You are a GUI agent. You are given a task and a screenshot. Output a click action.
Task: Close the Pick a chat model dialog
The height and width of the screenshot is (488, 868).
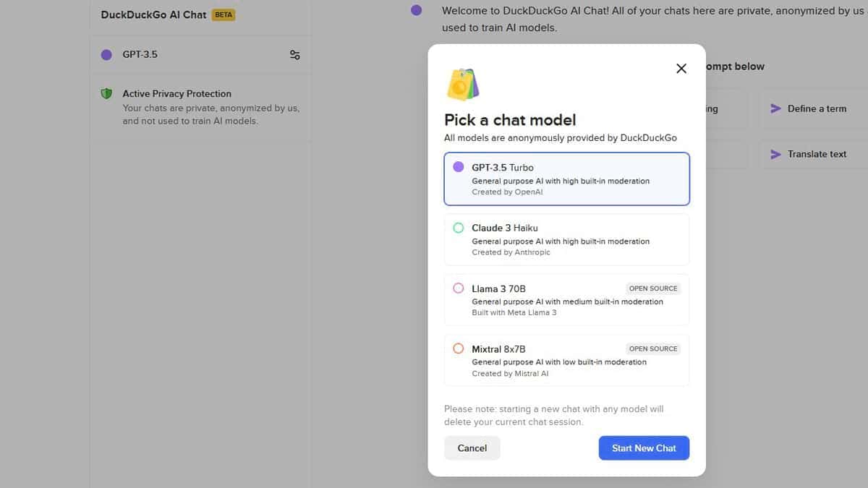point(681,68)
